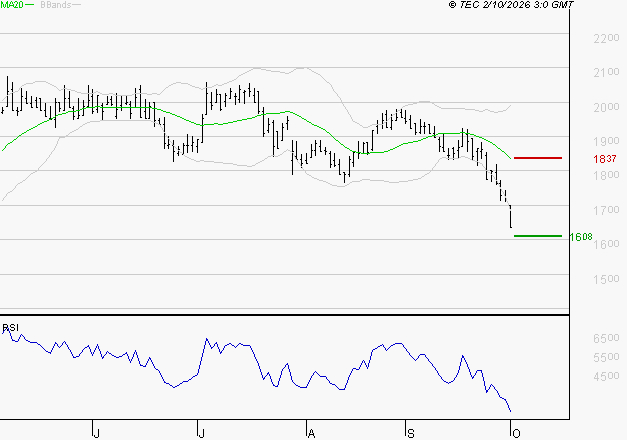This screenshot has height=440, width=627.
Task: Click the 1600 price axis label
Action: click(606, 244)
